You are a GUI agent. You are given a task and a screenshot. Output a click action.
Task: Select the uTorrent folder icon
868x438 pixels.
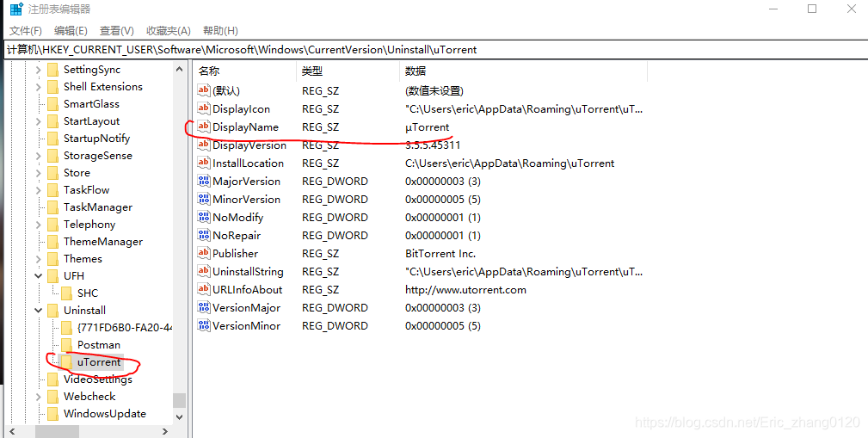67,362
